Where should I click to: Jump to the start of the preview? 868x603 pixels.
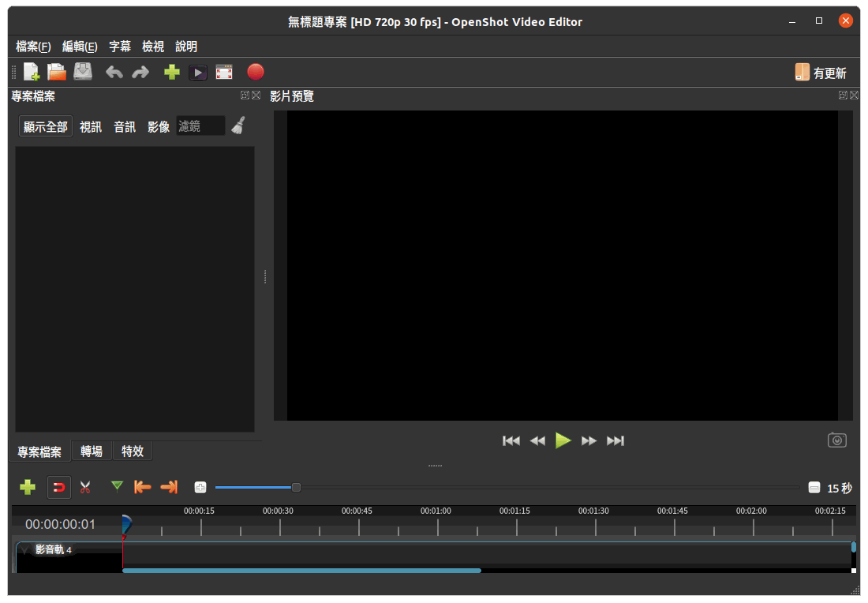511,440
